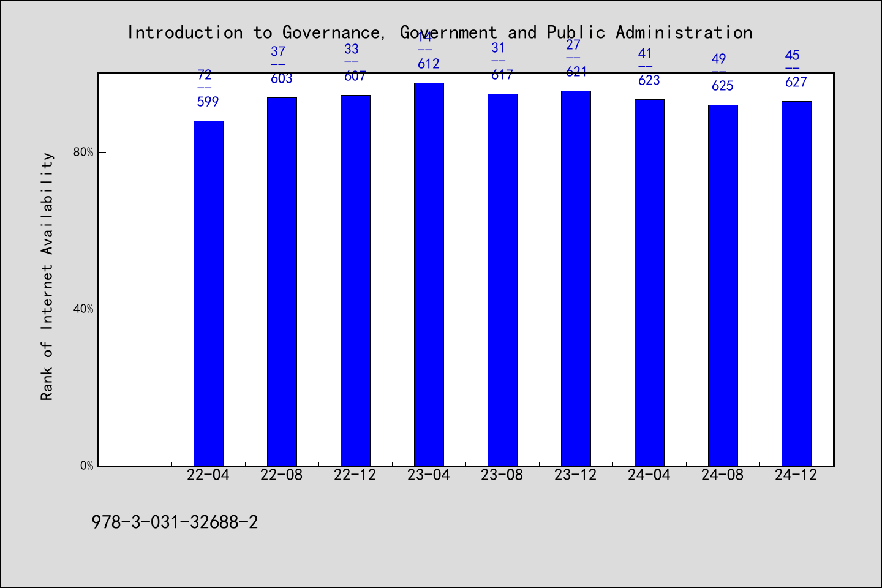The image size is (882, 588).
Task: Click the 80% y-axis tick label
Action: point(83,152)
